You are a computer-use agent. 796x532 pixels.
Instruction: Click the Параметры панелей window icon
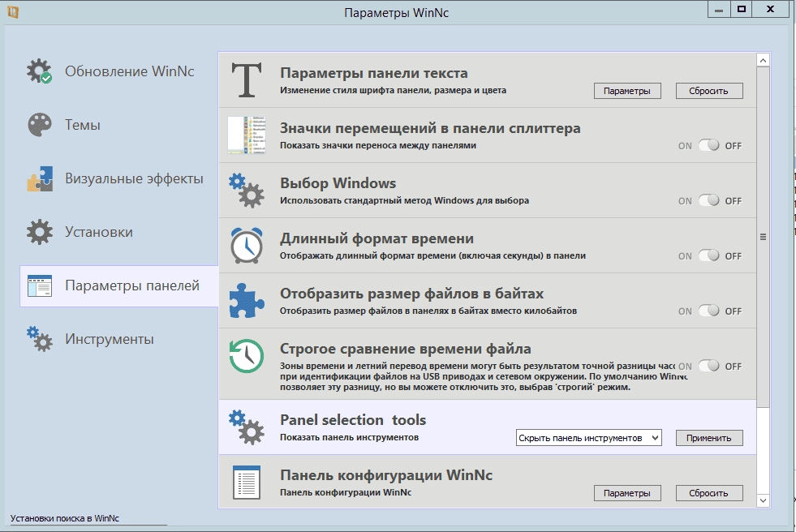[40, 285]
